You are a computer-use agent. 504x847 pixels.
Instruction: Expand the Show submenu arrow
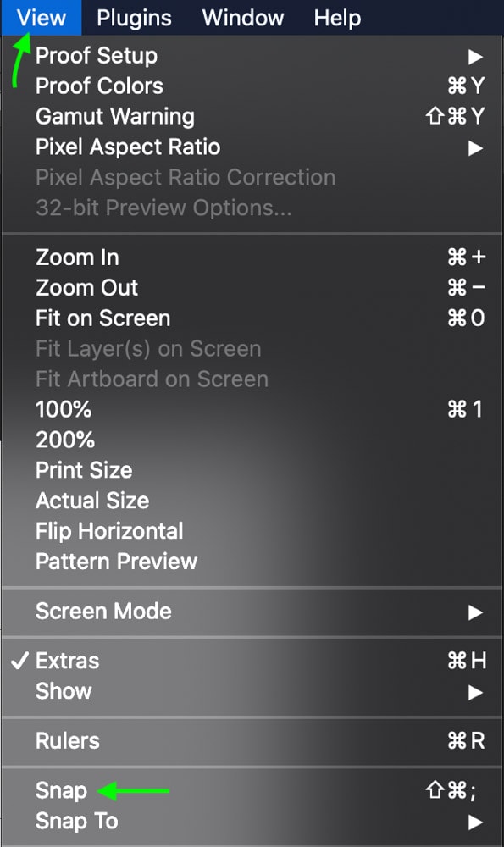[475, 692]
